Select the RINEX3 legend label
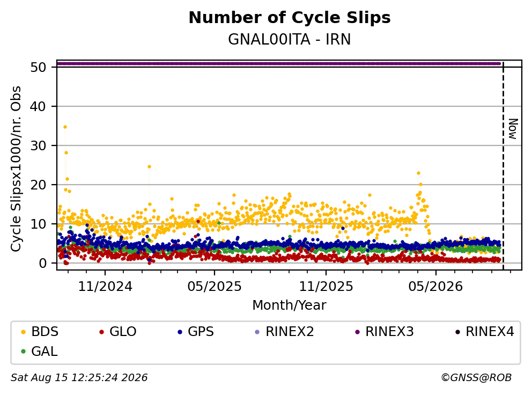Image resolution: width=532 pixels, height=394 pixels. [x=389, y=332]
